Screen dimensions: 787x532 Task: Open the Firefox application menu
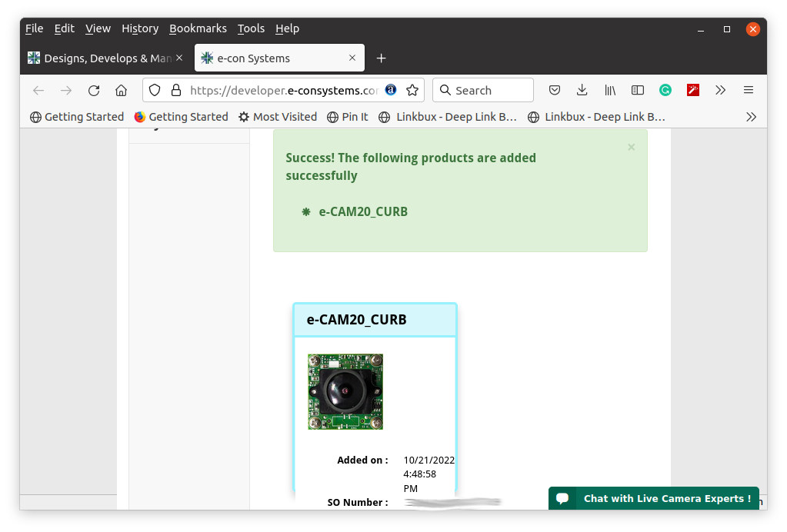point(749,90)
